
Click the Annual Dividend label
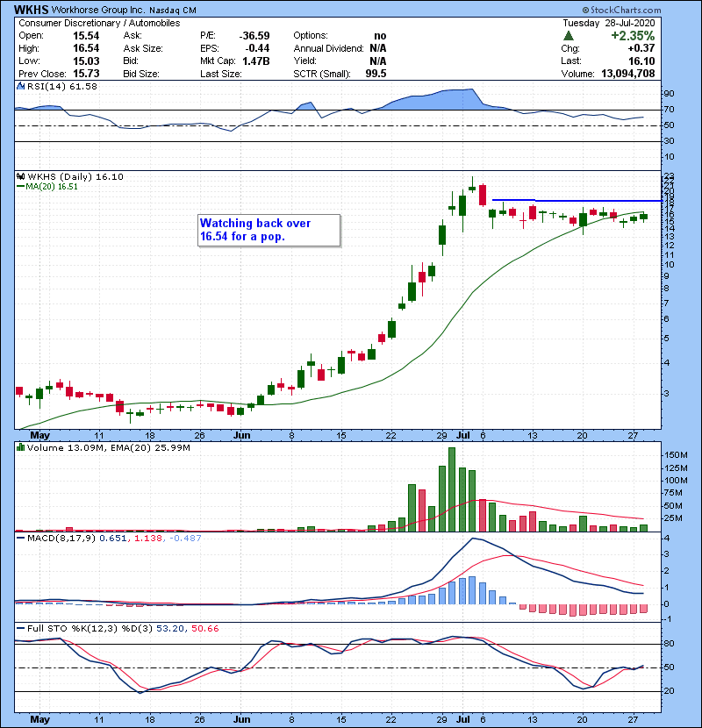click(328, 48)
